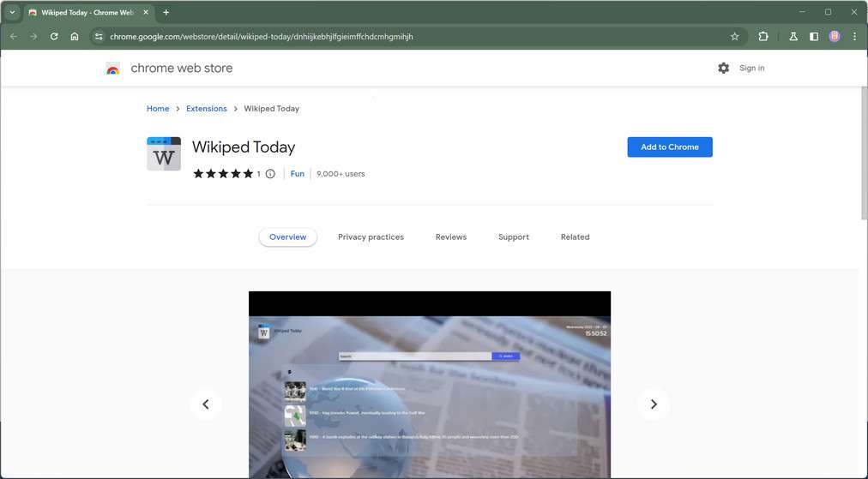This screenshot has width=868, height=479.
Task: Open the profile avatar menu
Action: pos(835,37)
